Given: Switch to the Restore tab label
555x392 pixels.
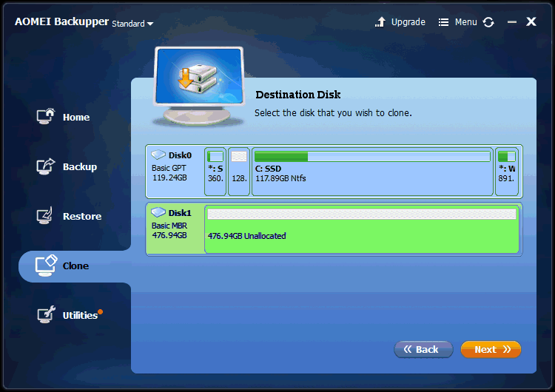Looking at the screenshot, I should (x=82, y=216).
